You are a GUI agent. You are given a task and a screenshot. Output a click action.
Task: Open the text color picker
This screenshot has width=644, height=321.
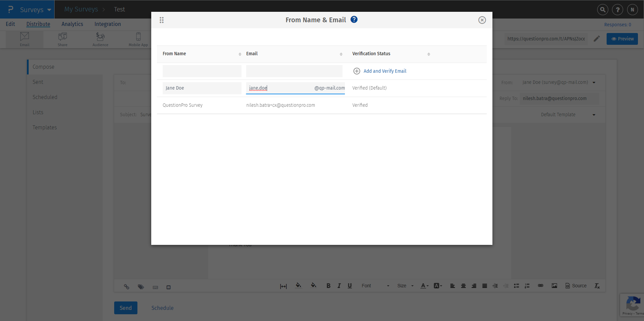424,286
